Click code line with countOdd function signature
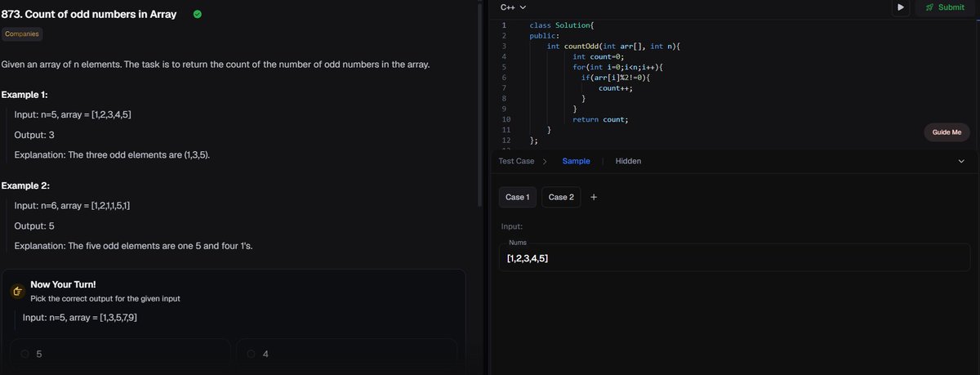This screenshot has height=375, width=980. pos(613,46)
